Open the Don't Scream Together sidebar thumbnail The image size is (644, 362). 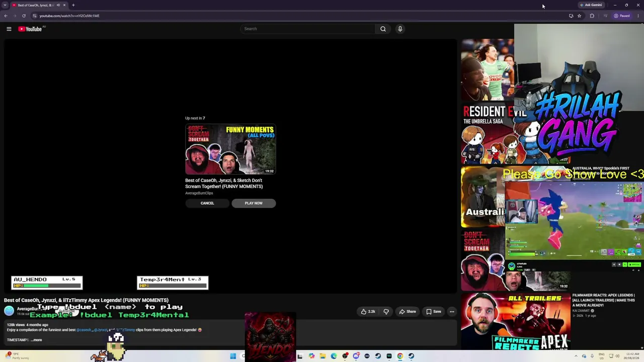coord(516,260)
